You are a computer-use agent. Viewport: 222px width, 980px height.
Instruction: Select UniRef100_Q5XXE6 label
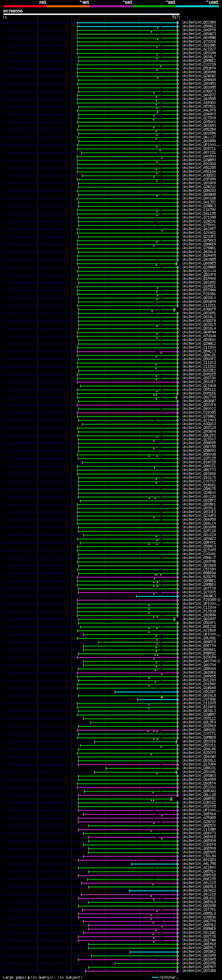(x=199, y=741)
